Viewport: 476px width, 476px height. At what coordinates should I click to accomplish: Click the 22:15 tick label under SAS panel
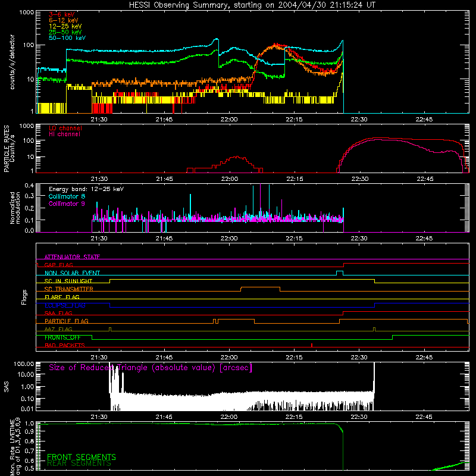click(x=294, y=417)
